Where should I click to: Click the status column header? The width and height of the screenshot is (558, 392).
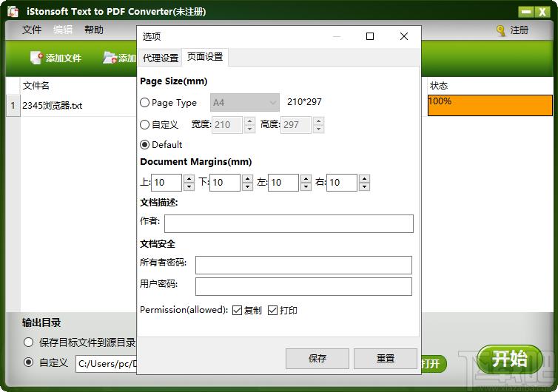click(490, 86)
